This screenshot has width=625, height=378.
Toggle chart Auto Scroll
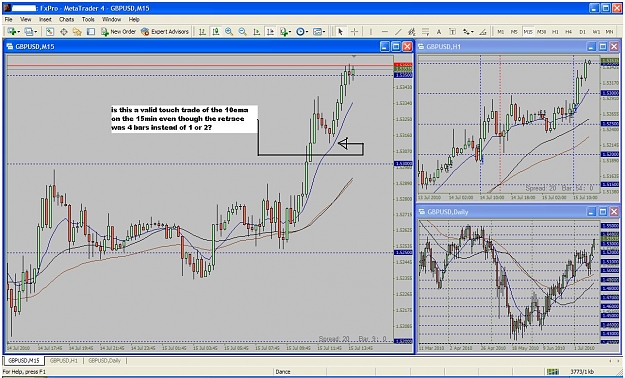point(256,32)
